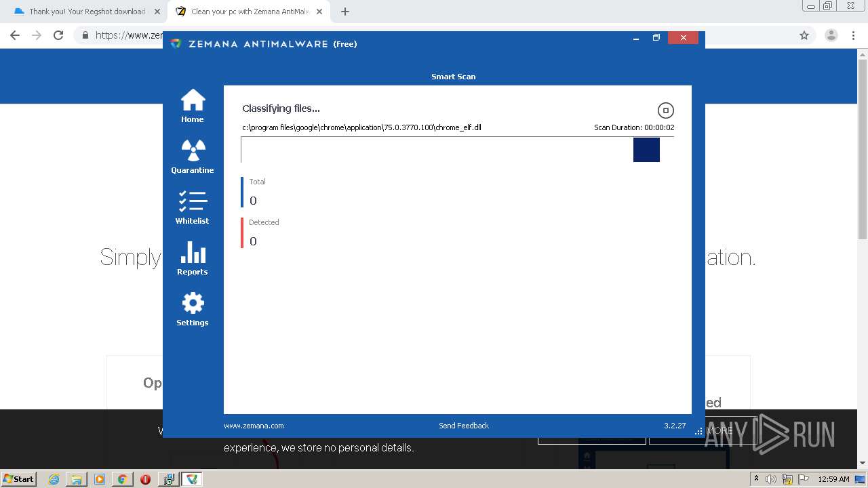The image size is (868, 488).
Task: Launch Internet Explorer from taskbar
Action: (x=54, y=479)
